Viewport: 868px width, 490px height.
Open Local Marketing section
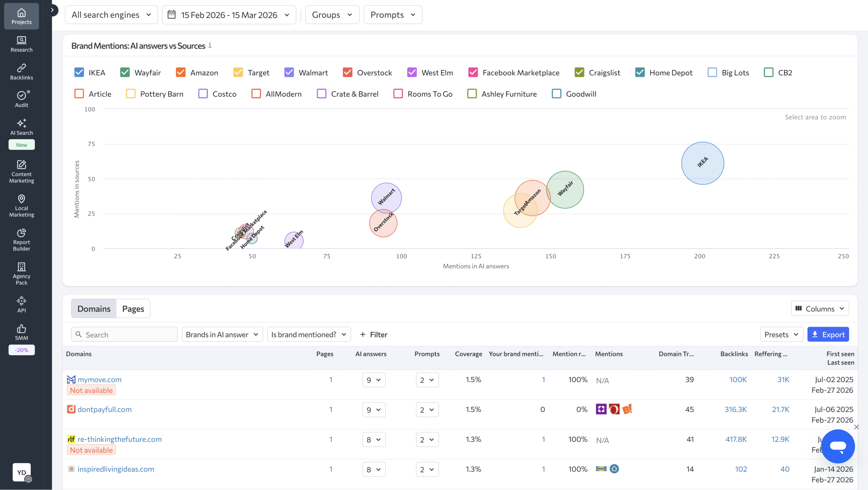point(21,206)
